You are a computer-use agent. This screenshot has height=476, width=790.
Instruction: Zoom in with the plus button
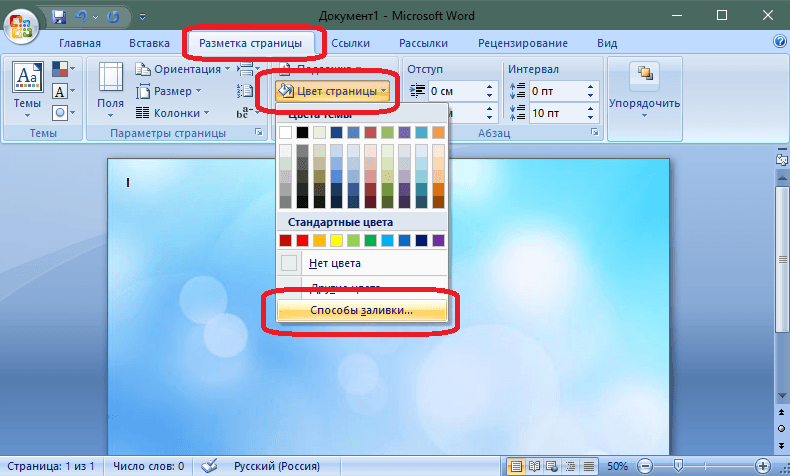click(x=763, y=466)
